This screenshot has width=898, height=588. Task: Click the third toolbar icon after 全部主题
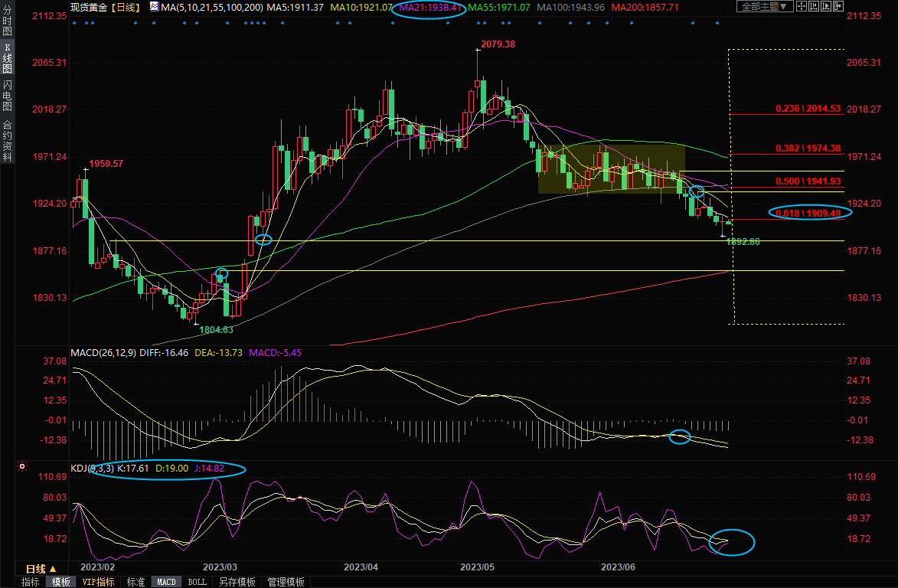click(825, 7)
